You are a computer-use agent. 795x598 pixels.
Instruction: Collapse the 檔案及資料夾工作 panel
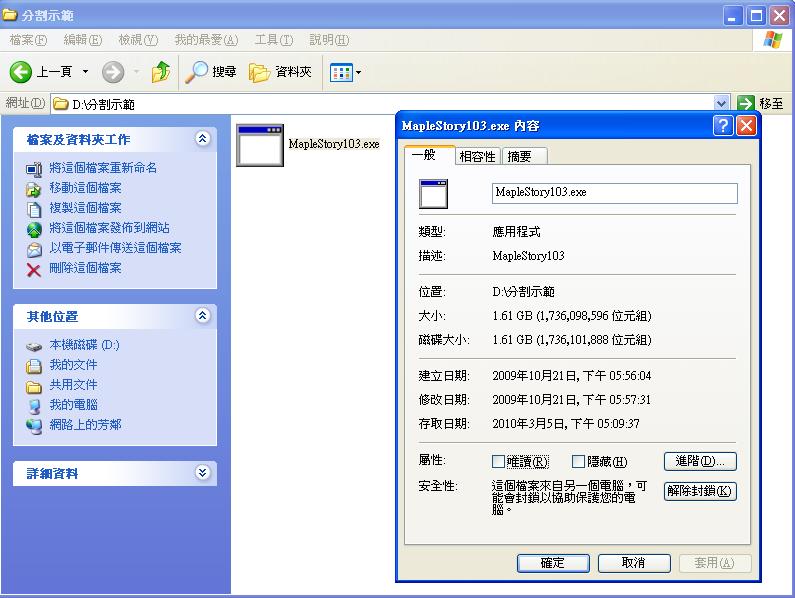click(x=203, y=138)
